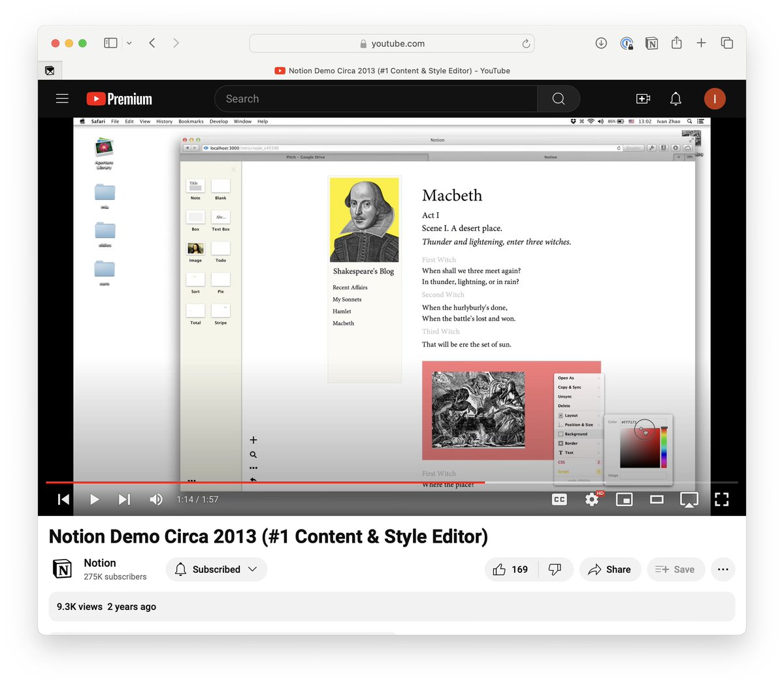Select the Text Box block icon
The height and width of the screenshot is (685, 784).
tap(220, 215)
